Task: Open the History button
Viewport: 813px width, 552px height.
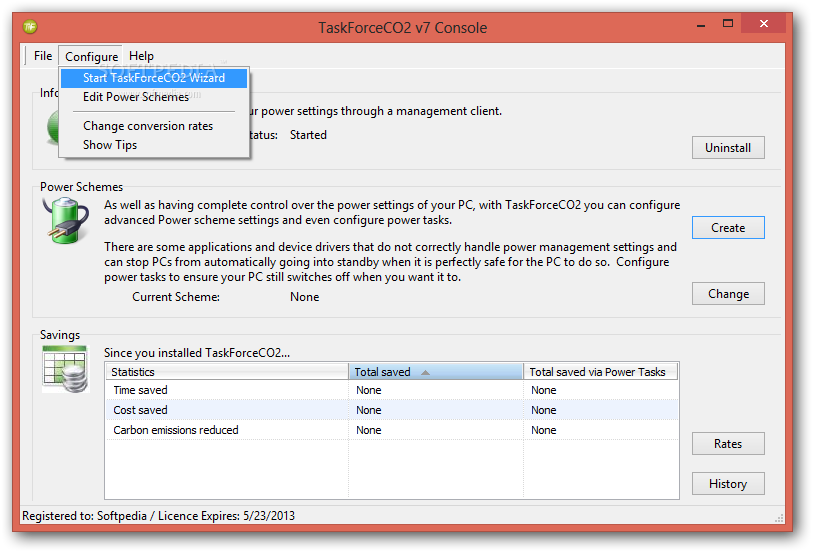Action: click(728, 484)
